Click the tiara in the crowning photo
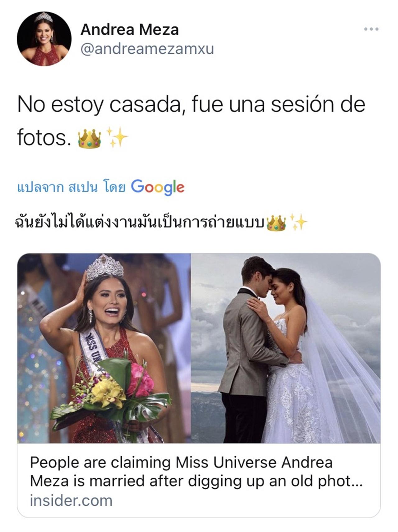398x532 pixels. [104, 267]
